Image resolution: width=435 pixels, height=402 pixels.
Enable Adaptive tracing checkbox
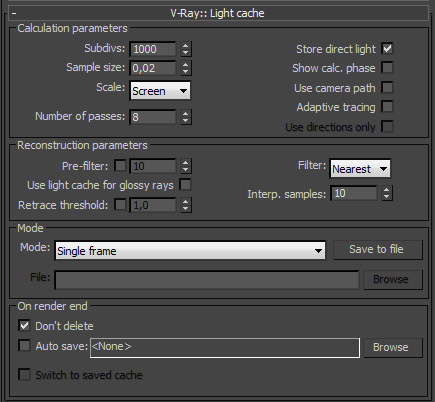point(387,107)
